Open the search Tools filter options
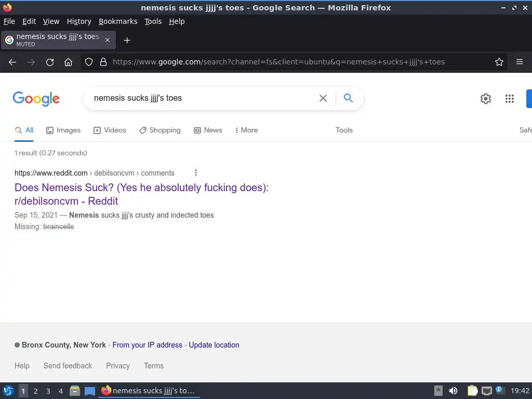This screenshot has height=399, width=532. pyautogui.click(x=344, y=130)
